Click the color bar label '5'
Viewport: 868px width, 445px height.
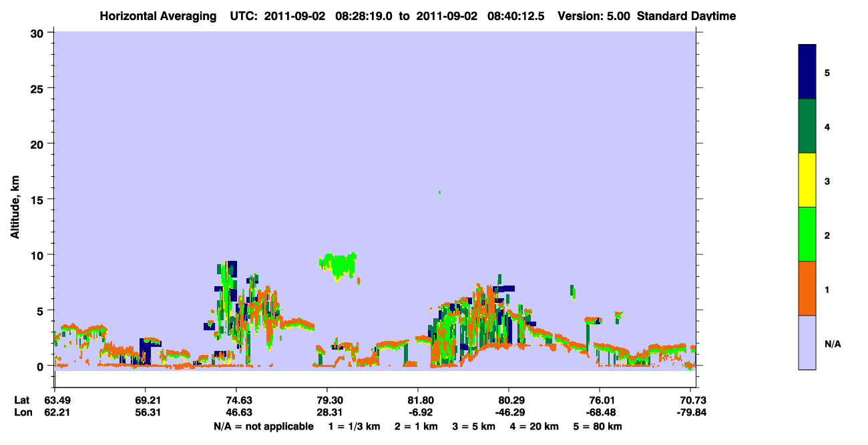click(x=827, y=72)
